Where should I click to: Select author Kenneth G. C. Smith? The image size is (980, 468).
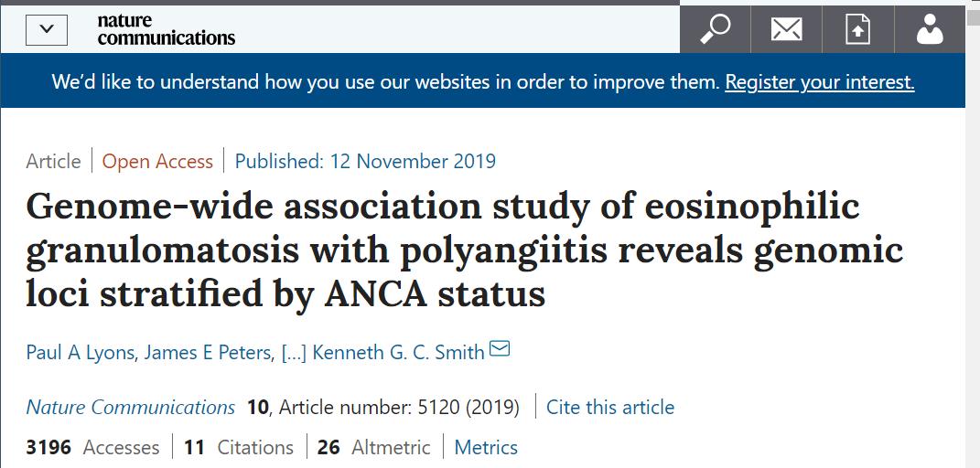click(x=398, y=353)
